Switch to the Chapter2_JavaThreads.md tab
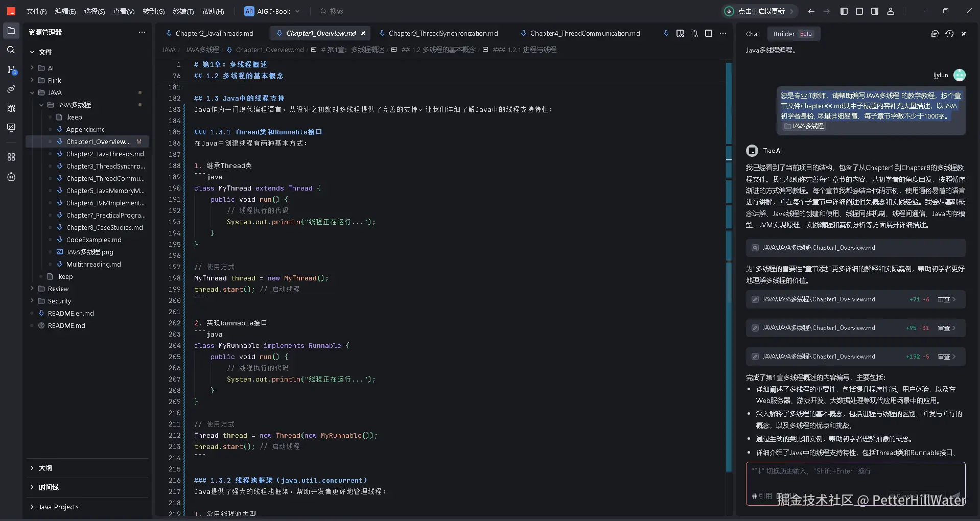980x521 pixels. (210, 33)
